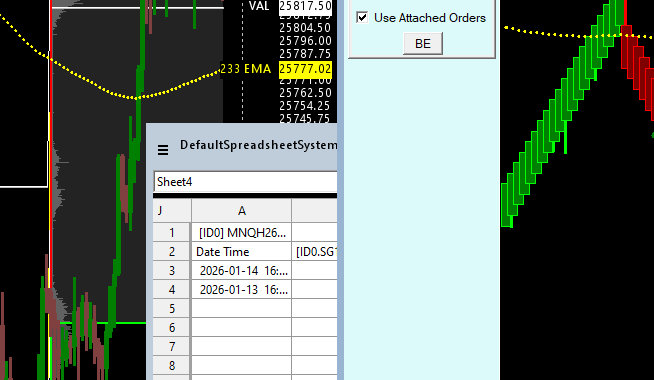Select the 2026-01-13 date cell
The width and height of the screenshot is (654, 380).
(241, 289)
